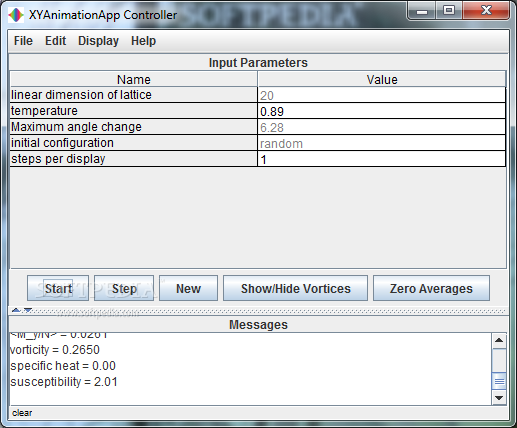Maximize the XYAnimationApp Controller window

(x=449, y=11)
